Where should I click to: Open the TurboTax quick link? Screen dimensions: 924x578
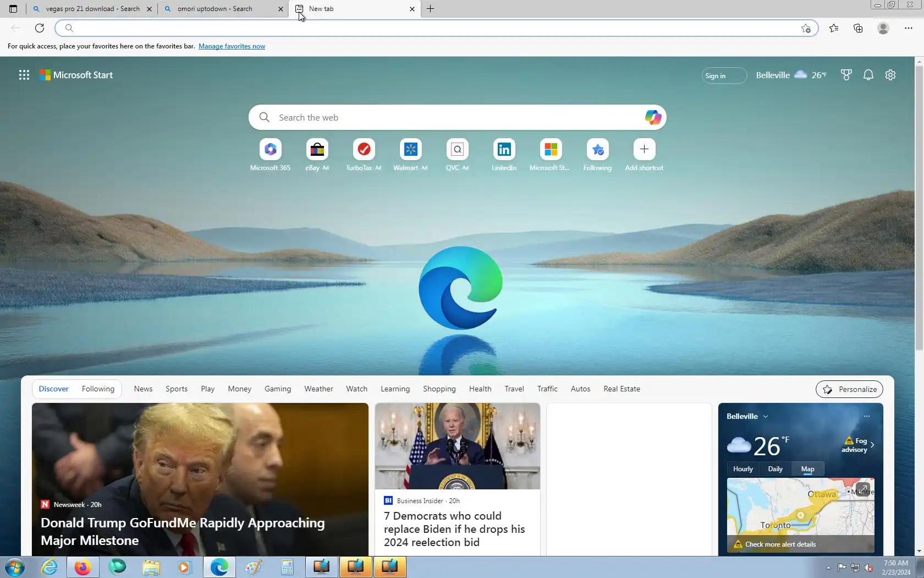364,155
